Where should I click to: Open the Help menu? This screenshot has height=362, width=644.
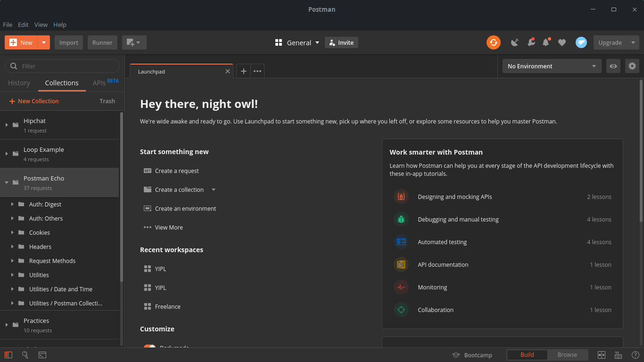60,25
